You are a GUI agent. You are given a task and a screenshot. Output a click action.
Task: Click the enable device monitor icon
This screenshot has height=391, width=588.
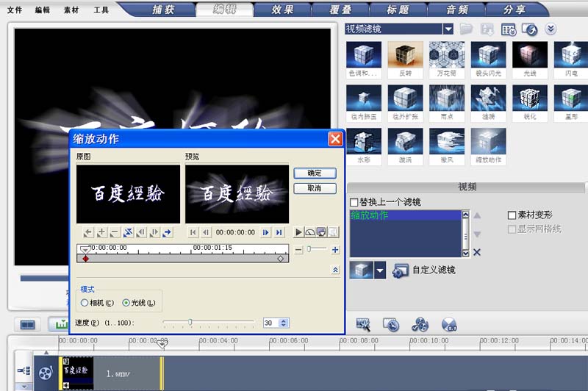[x=321, y=232]
